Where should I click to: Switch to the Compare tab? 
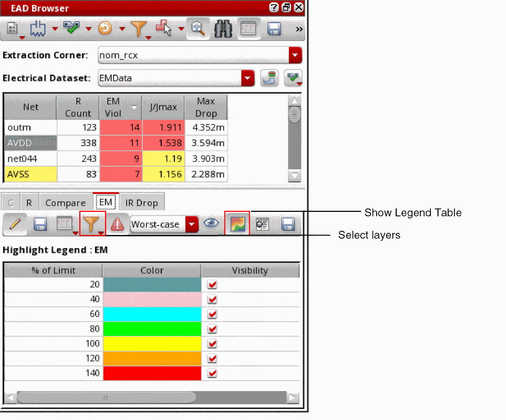pyautogui.click(x=66, y=203)
